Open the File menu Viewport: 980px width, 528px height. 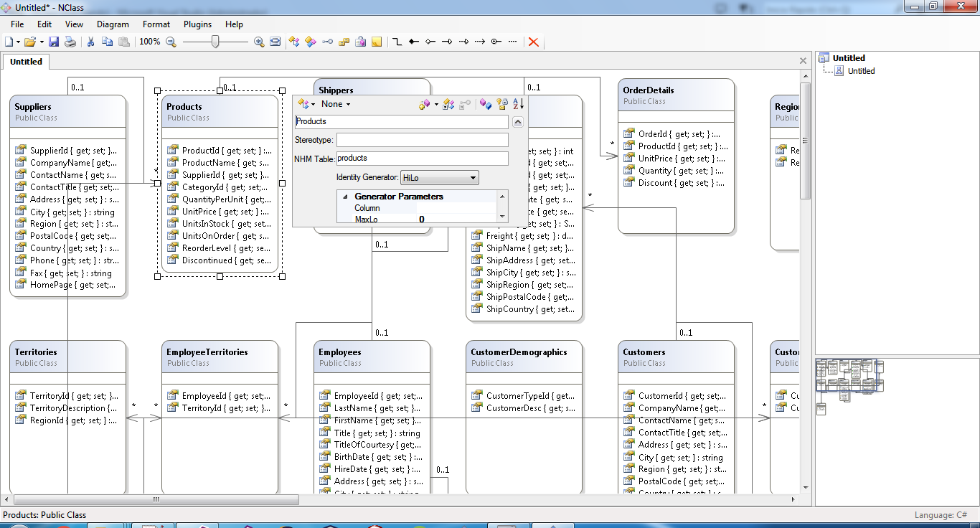(x=17, y=24)
